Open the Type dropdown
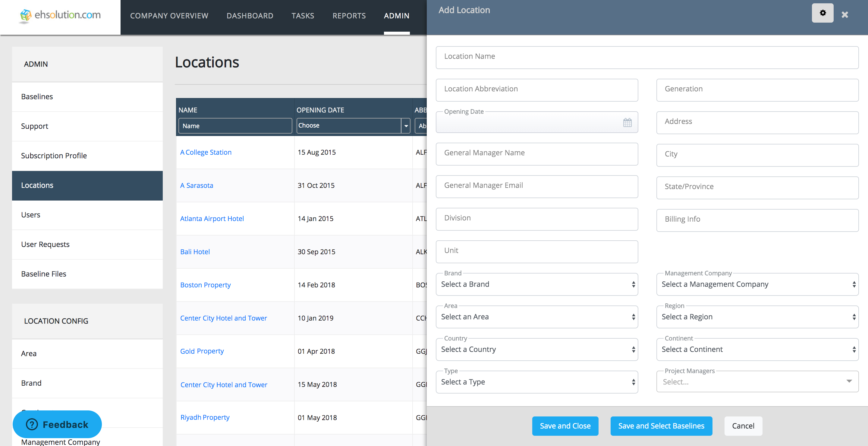This screenshot has height=446, width=868. pyautogui.click(x=537, y=382)
